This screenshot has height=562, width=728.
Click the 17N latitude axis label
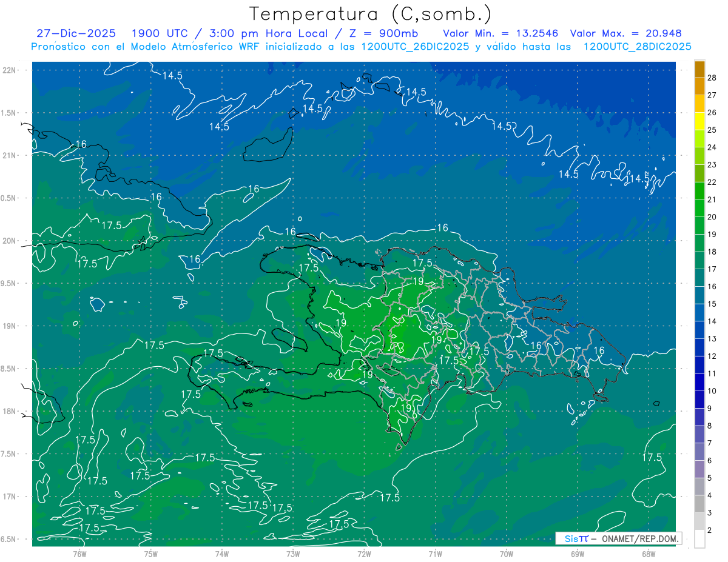pyautogui.click(x=10, y=497)
